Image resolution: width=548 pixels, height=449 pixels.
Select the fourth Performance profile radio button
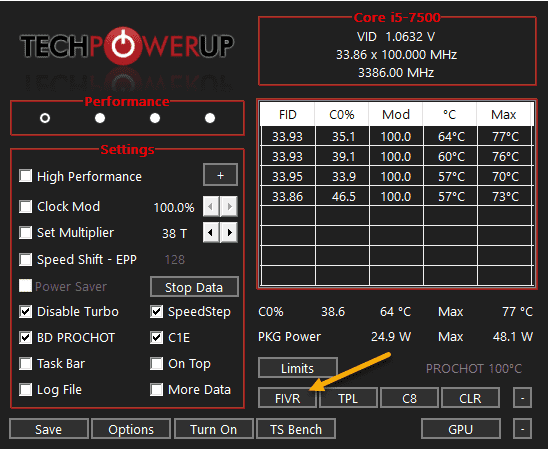click(210, 118)
